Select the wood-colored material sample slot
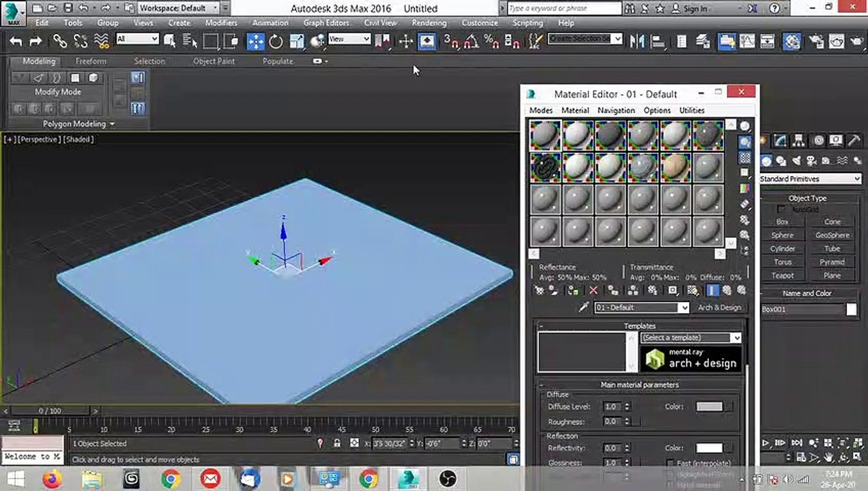Viewport: 868px width, 491px height. (x=676, y=167)
